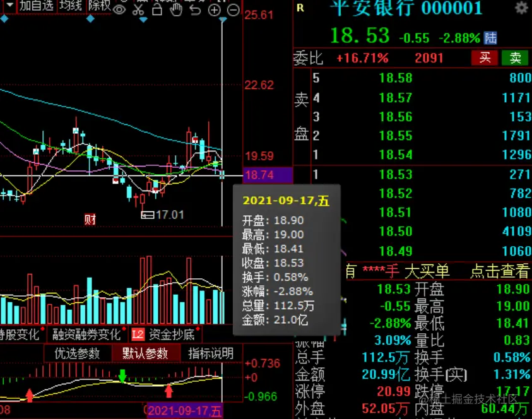The height and width of the screenshot is (419, 532).
Task: Click buy level 1 price 18.53
Action: (395, 174)
